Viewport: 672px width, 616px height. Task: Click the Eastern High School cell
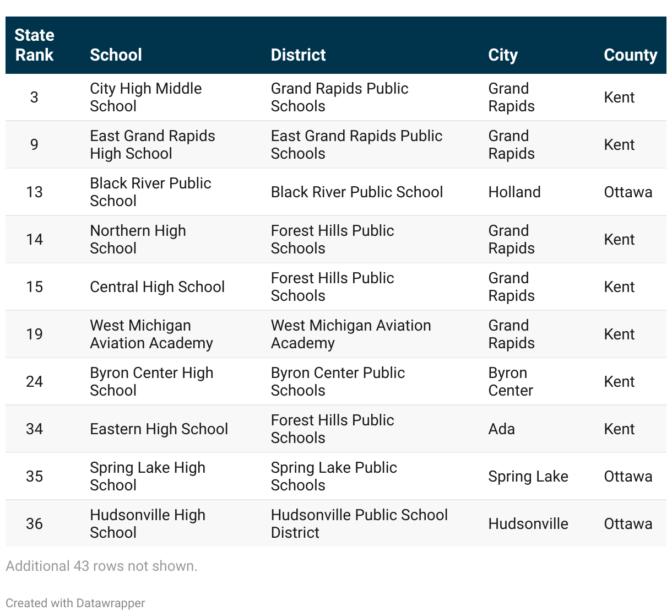tap(159, 429)
